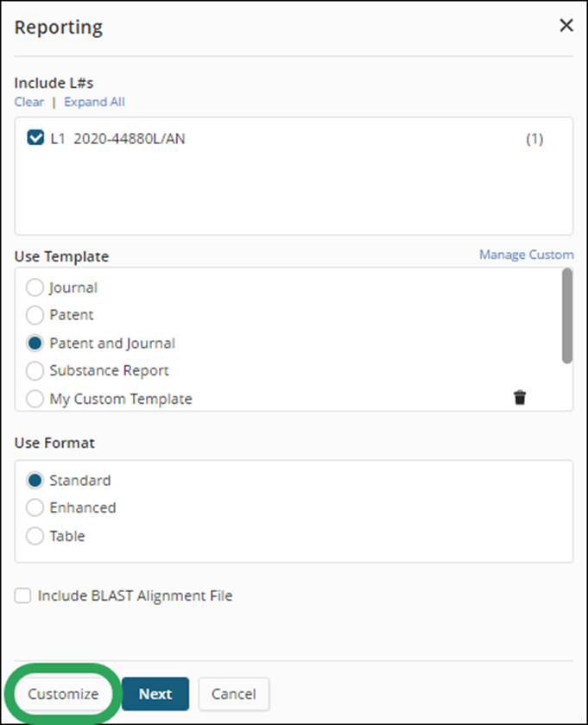Enable Include BLAST Alignment File checkbox
Image resolution: width=588 pixels, height=725 pixels.
[x=22, y=596]
